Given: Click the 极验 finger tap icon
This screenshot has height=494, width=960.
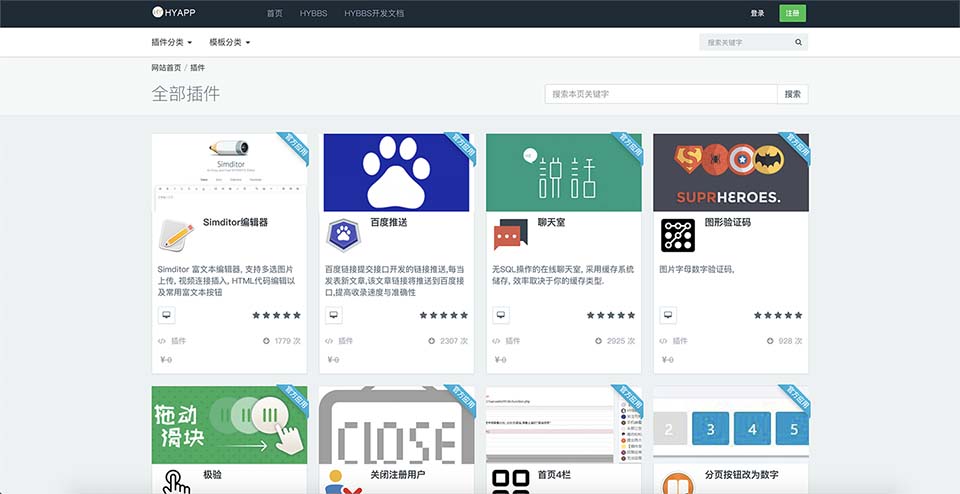Looking at the screenshot, I should tap(176, 482).
